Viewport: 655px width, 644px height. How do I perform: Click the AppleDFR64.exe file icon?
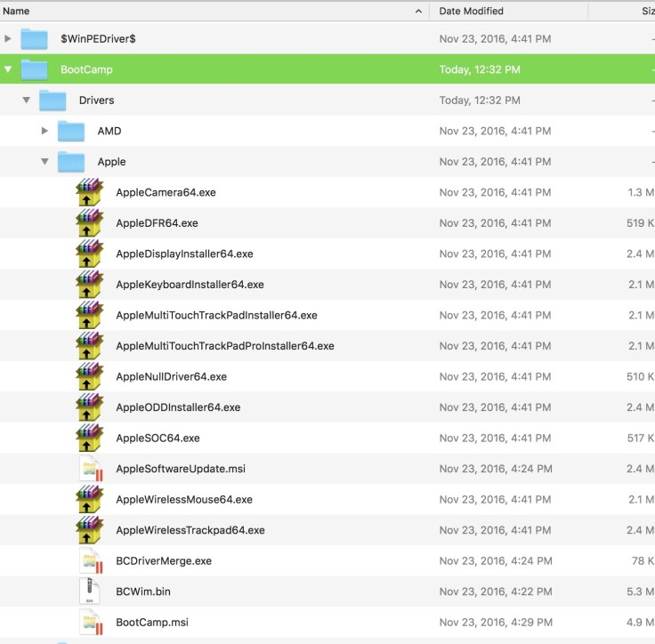90,223
